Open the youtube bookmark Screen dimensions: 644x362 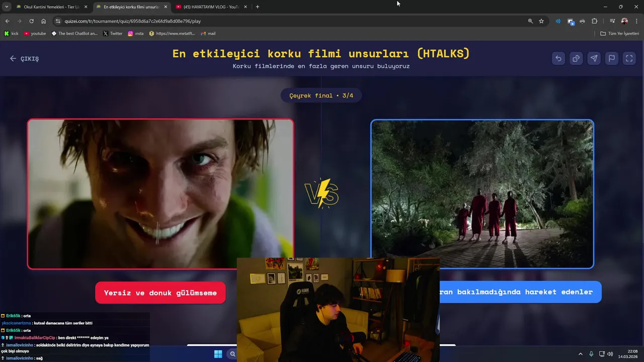tap(35, 34)
